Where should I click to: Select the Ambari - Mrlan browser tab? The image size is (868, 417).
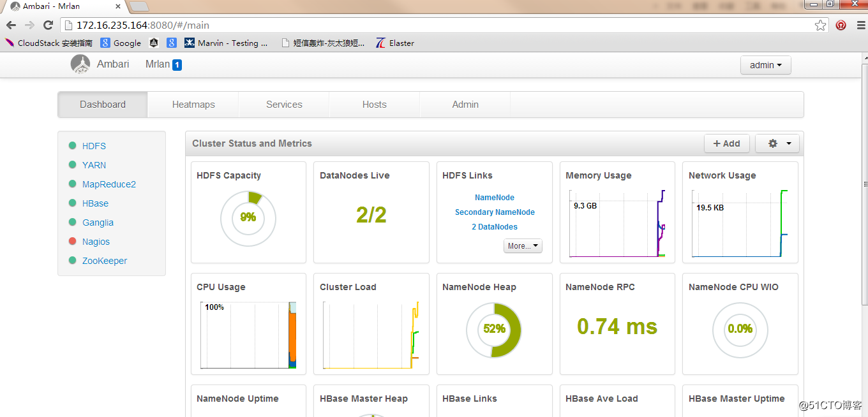click(64, 6)
